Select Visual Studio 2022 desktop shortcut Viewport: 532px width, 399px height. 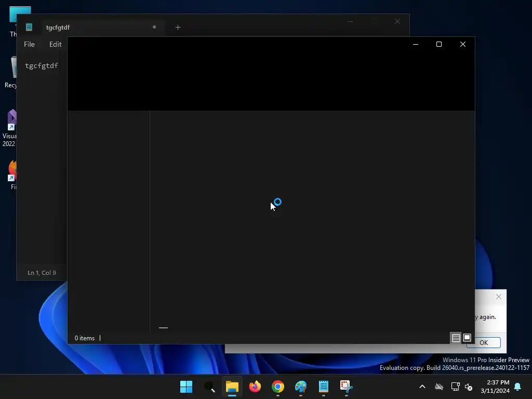point(9,128)
